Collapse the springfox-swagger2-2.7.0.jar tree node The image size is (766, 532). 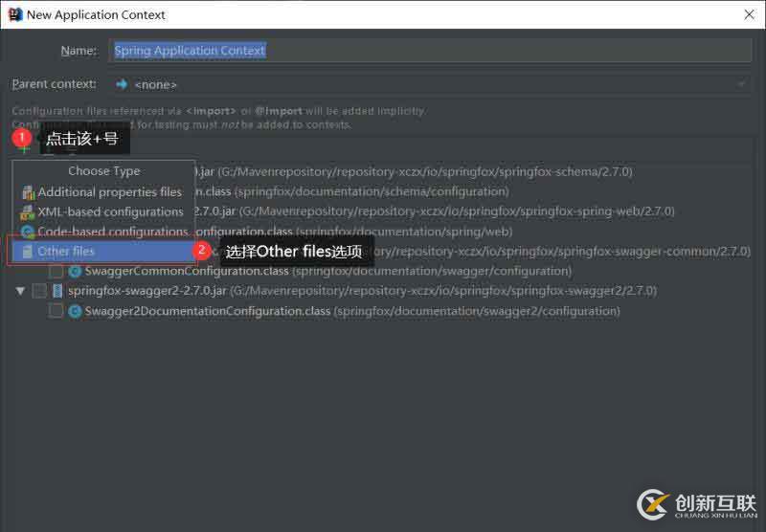[20, 291]
